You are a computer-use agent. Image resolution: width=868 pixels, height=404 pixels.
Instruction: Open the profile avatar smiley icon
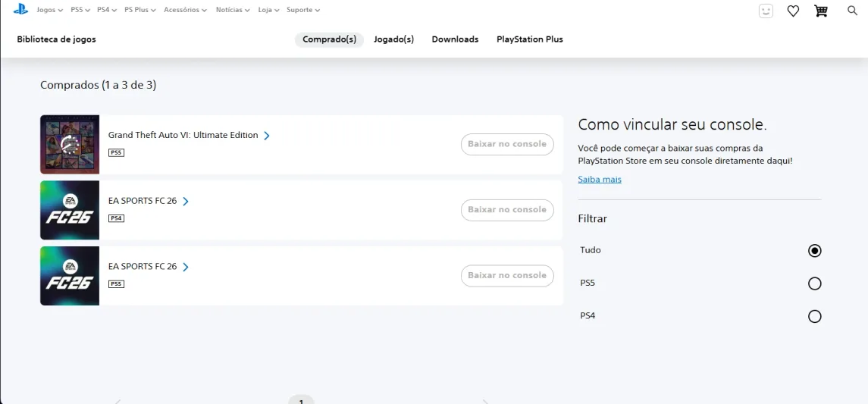pyautogui.click(x=766, y=11)
